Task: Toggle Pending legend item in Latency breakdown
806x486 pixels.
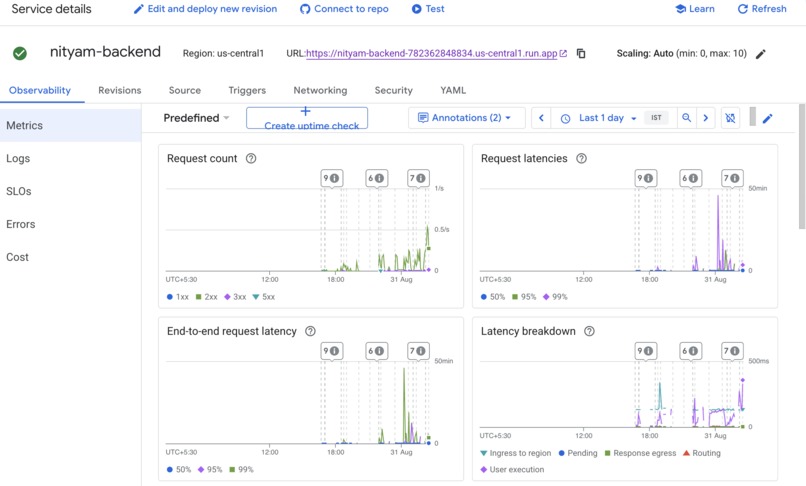Action: point(578,453)
